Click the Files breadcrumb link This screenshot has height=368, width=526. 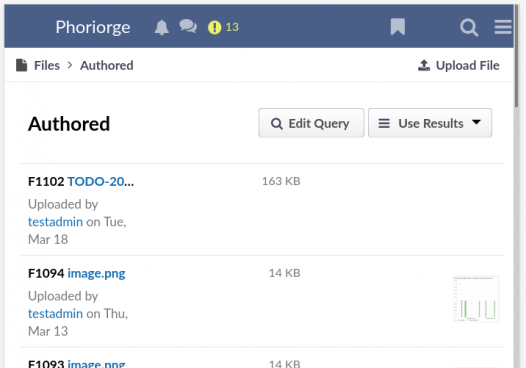(x=47, y=65)
